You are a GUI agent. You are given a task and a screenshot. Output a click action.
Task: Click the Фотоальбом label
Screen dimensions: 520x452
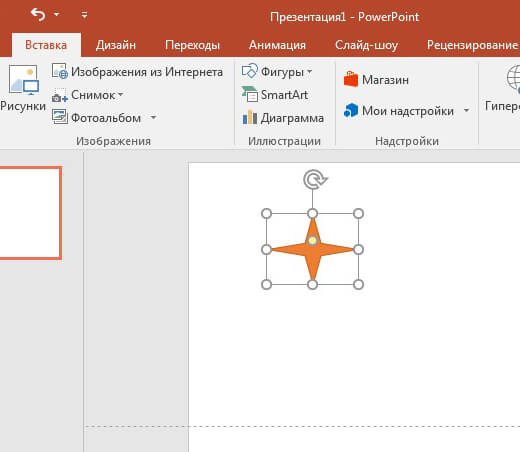pyautogui.click(x=106, y=118)
